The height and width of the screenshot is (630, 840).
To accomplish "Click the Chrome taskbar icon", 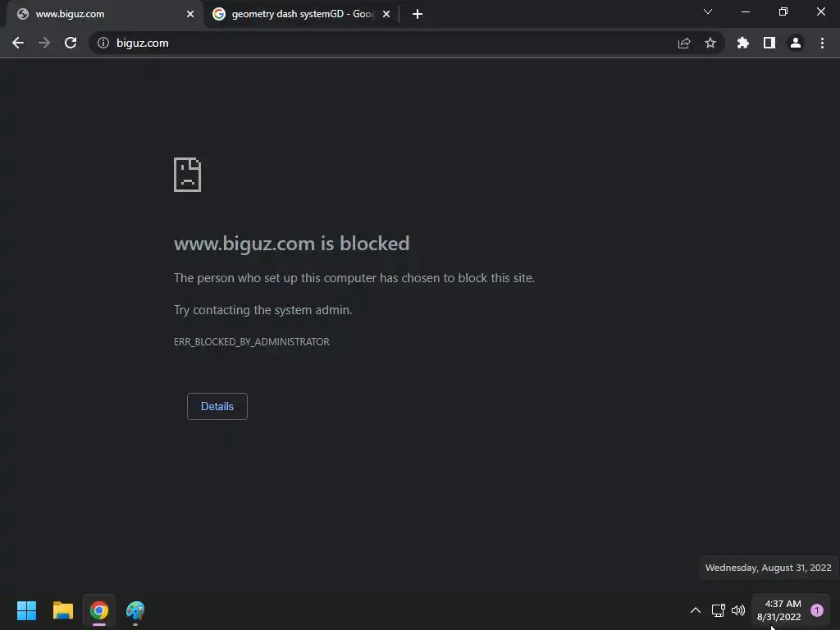I will click(x=99, y=610).
